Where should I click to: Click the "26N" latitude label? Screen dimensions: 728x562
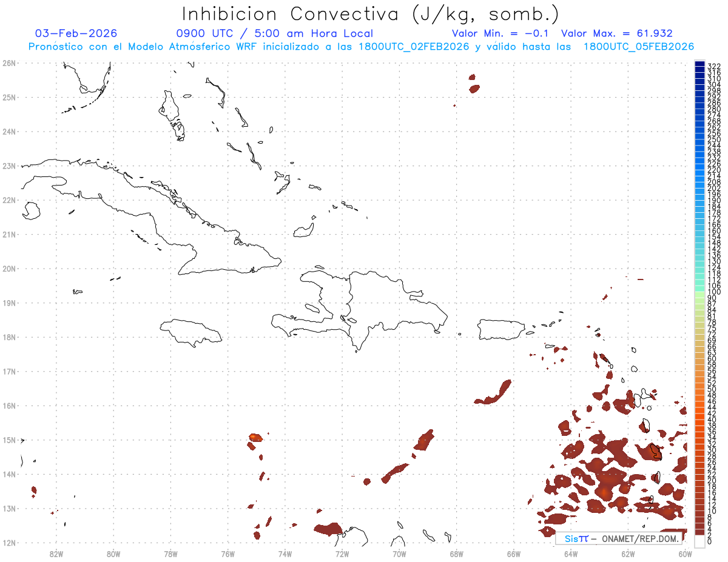(9, 63)
